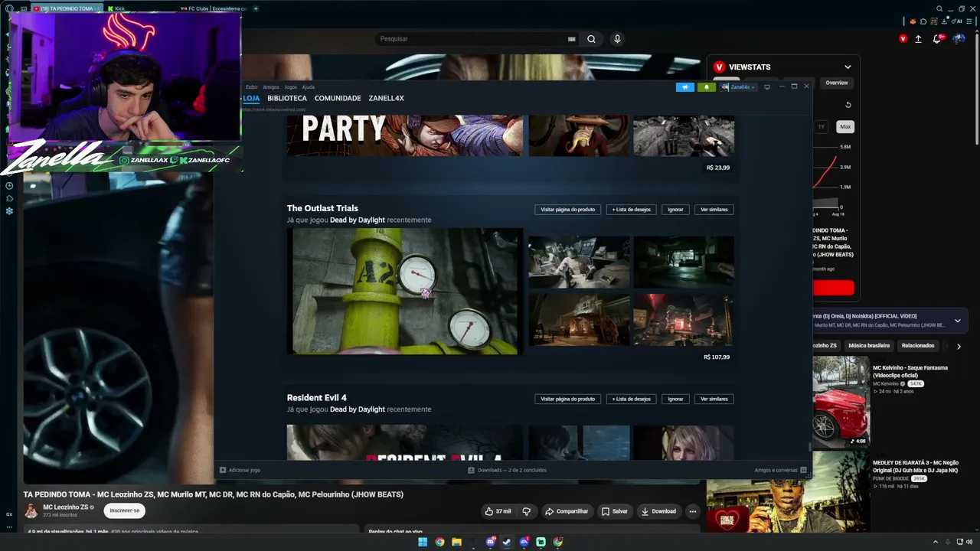Viewport: 980px width, 551px height.
Task: Open MC Leozinho ZS channel name
Action: (x=66, y=507)
